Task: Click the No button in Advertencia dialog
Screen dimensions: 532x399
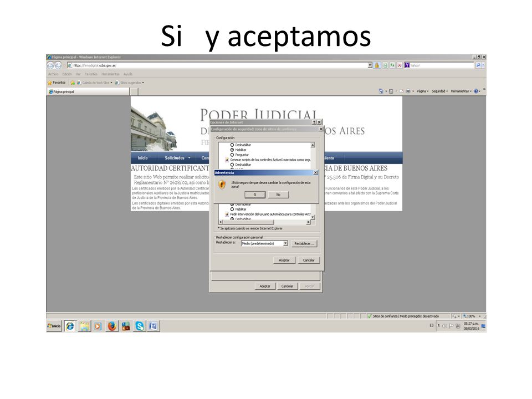Action: tap(278, 195)
